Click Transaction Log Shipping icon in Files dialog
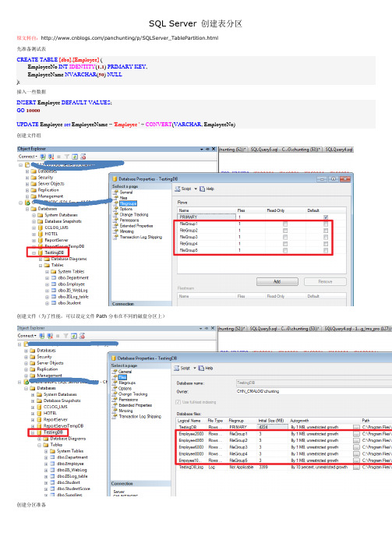 coord(115,417)
